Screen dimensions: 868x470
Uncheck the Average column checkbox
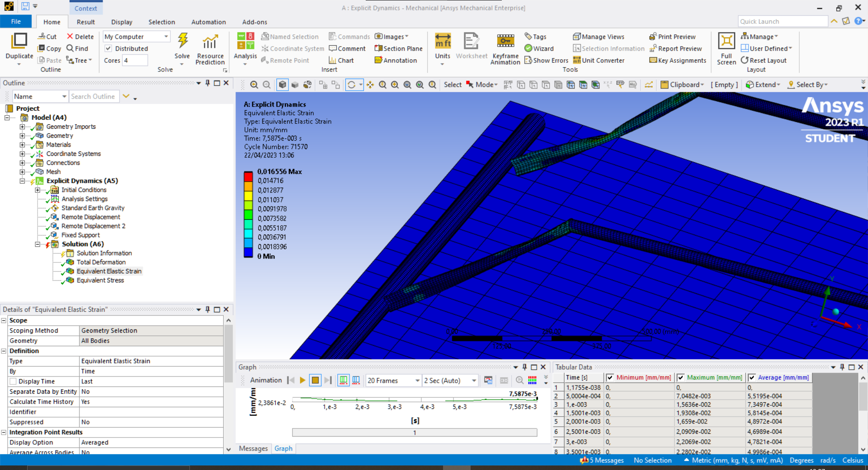coord(752,378)
